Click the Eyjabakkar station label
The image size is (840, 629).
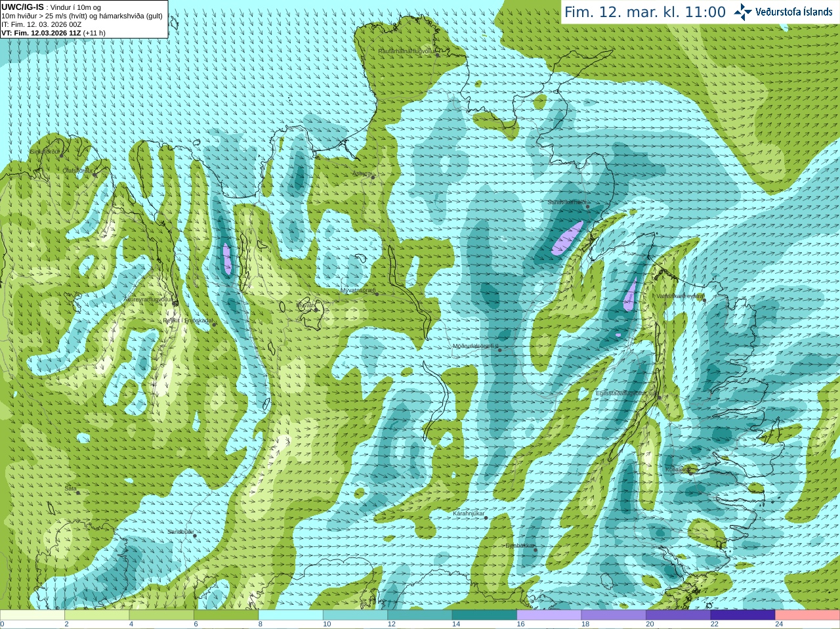point(520,546)
